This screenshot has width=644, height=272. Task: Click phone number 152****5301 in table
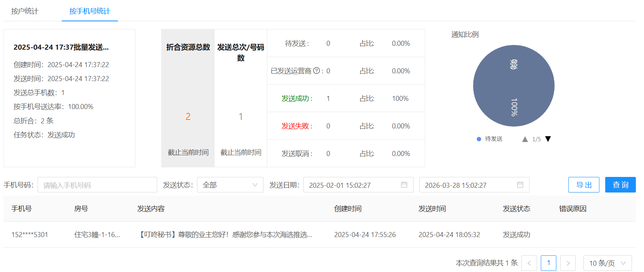pyautogui.click(x=30, y=234)
